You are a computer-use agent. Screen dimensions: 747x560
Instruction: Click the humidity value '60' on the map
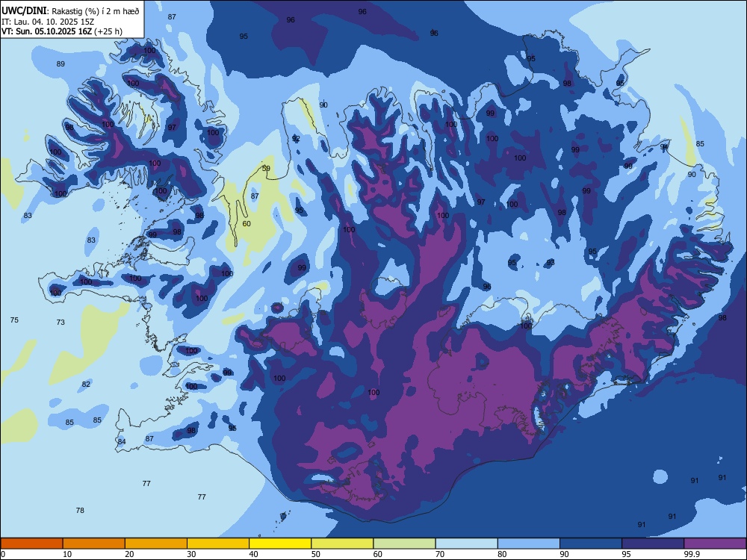click(x=247, y=224)
